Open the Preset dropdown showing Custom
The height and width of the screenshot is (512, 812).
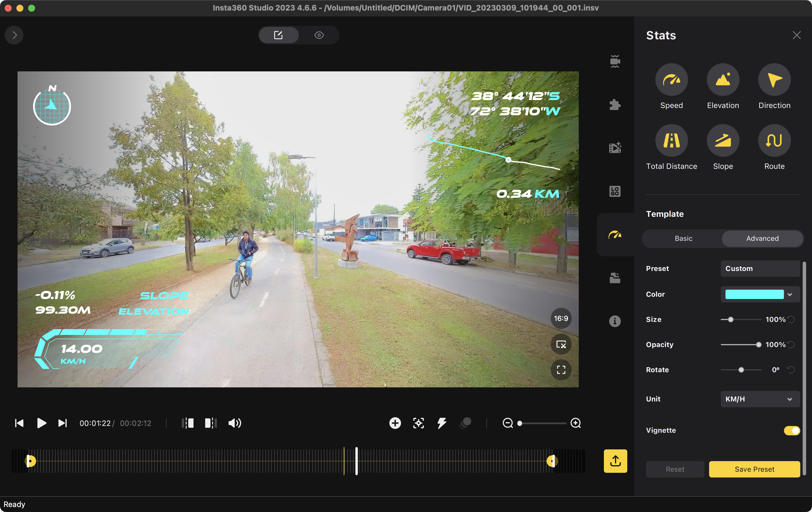[x=760, y=269]
